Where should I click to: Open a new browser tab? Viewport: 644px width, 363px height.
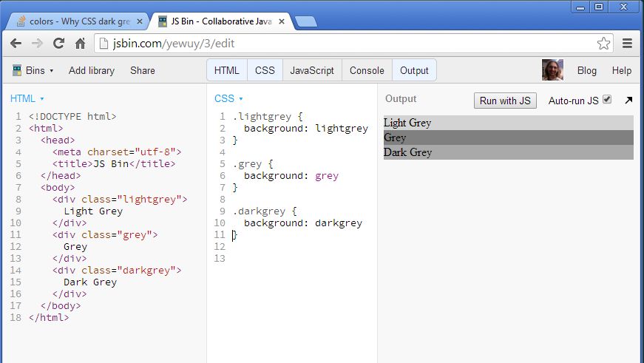click(x=306, y=21)
